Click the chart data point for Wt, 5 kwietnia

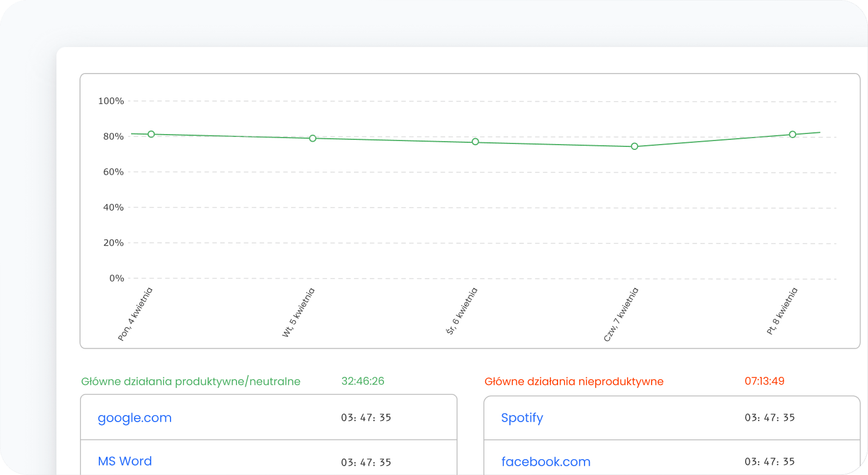(x=313, y=138)
